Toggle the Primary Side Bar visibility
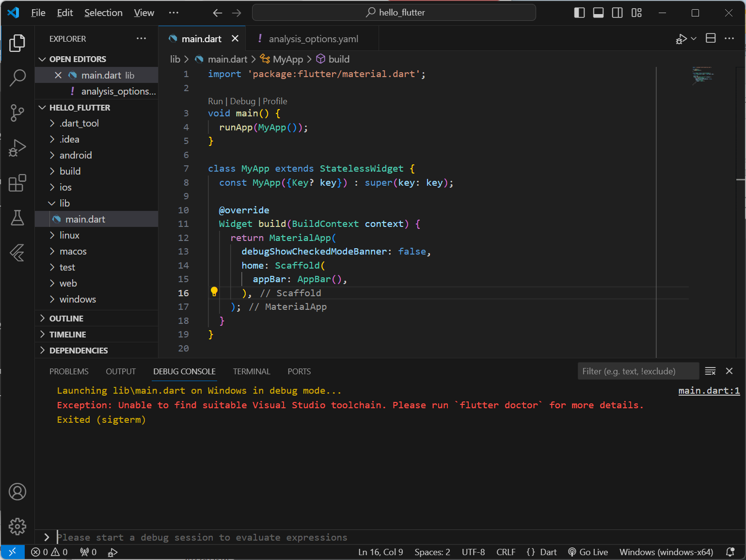Viewport: 746px width, 560px height. coord(579,13)
